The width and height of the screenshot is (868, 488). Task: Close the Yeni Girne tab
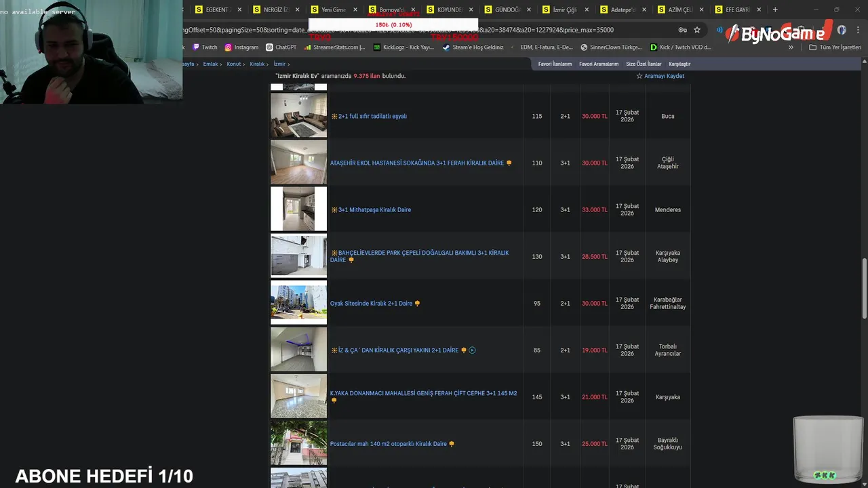tap(355, 9)
